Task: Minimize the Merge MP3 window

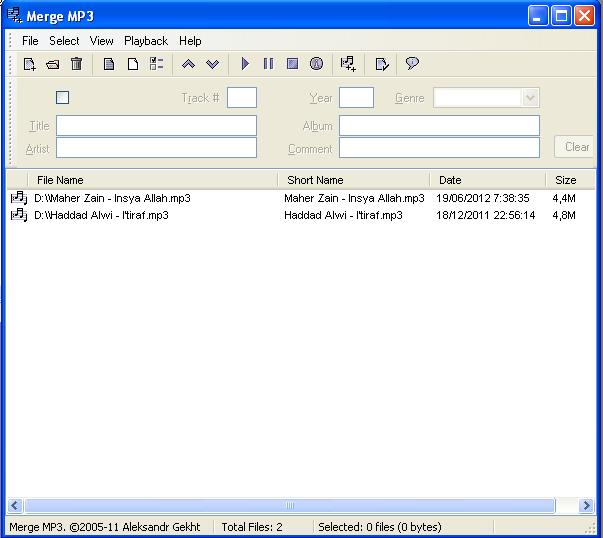Action: coord(538,16)
